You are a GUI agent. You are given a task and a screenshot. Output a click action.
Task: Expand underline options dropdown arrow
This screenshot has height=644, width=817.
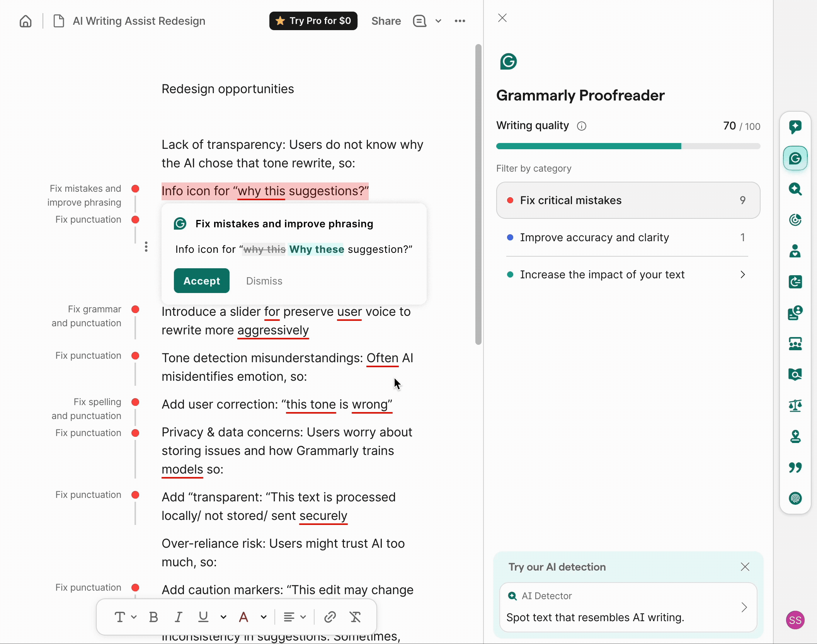click(x=223, y=617)
